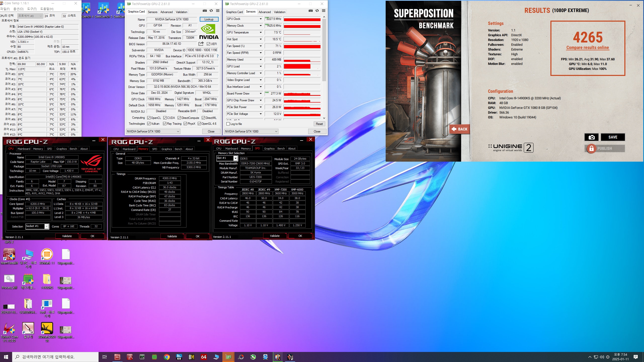
Task: Toggle the DirectML checkbox
Action: (x=203, y=118)
